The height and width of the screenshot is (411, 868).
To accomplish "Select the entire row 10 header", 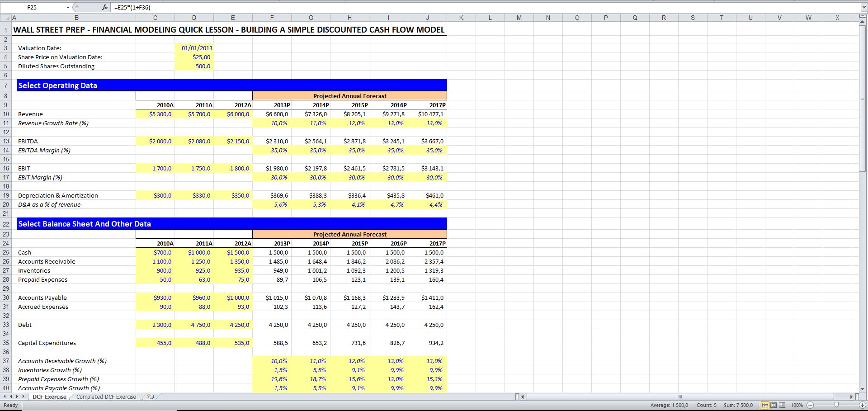I will [x=6, y=114].
